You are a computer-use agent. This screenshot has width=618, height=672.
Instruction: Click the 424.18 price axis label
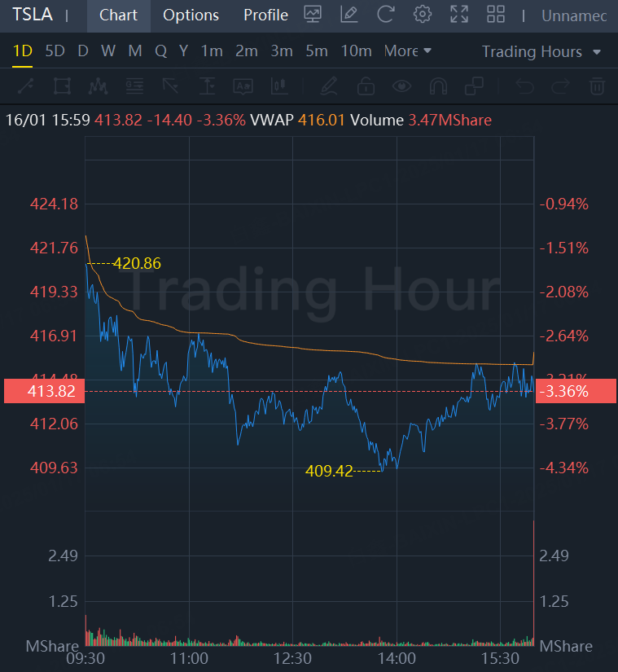point(54,204)
